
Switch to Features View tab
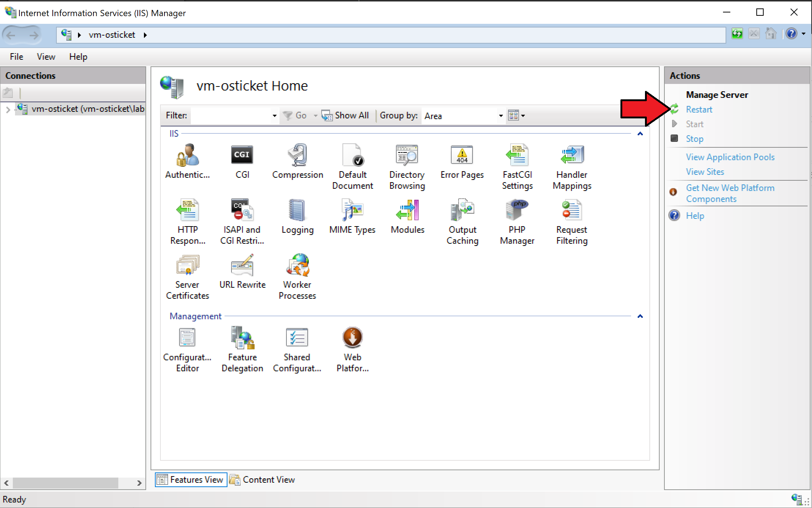190,479
